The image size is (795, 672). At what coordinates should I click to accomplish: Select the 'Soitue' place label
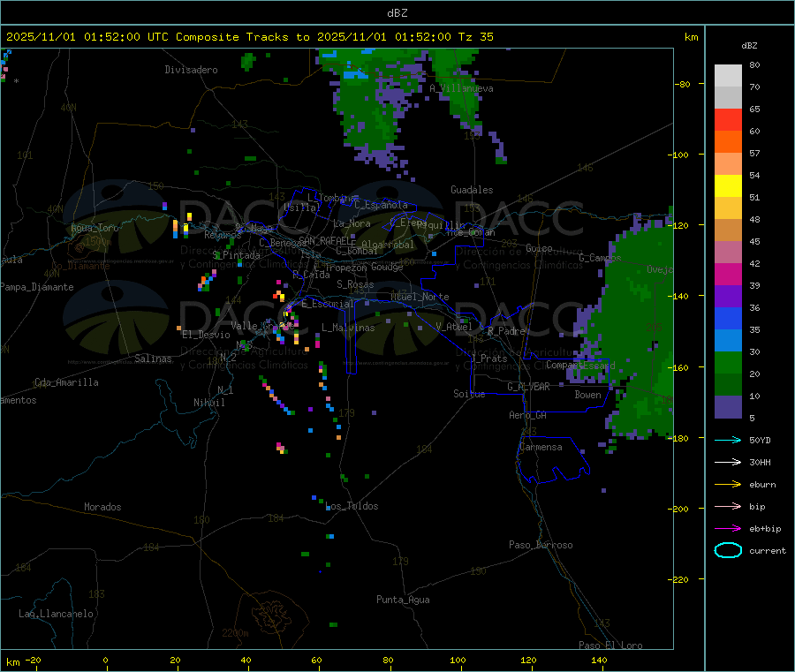click(x=469, y=394)
